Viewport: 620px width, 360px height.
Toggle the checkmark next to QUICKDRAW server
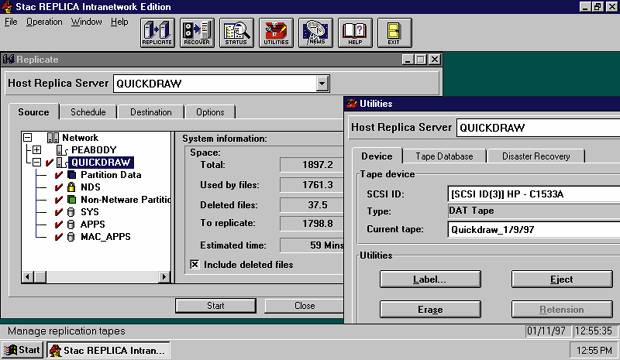[49, 162]
